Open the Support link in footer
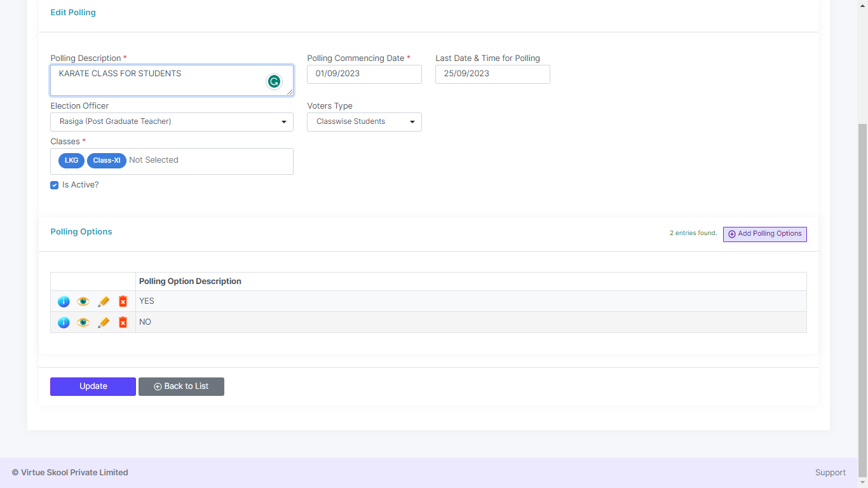The image size is (868, 488). pyautogui.click(x=831, y=473)
